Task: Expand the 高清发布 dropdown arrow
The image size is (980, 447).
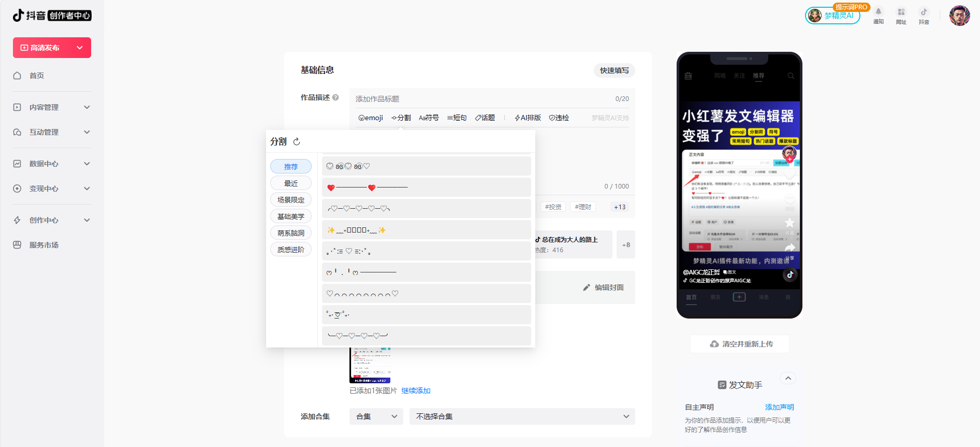Action: point(80,48)
